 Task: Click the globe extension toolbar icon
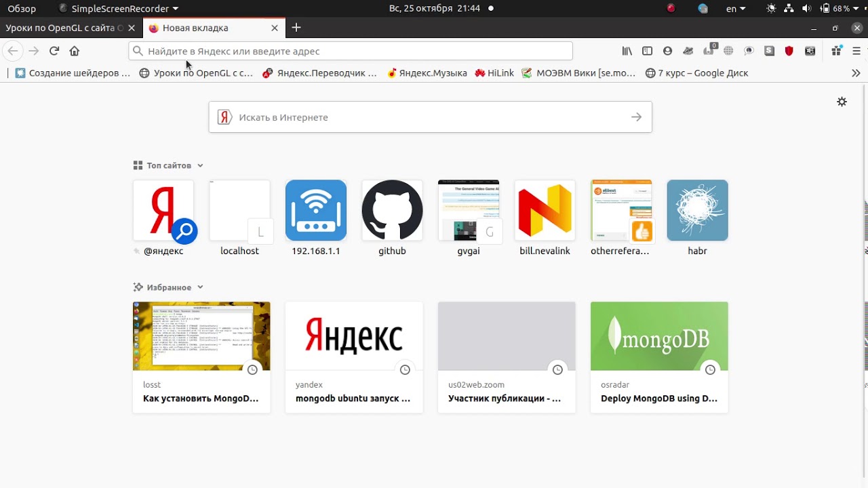(728, 51)
